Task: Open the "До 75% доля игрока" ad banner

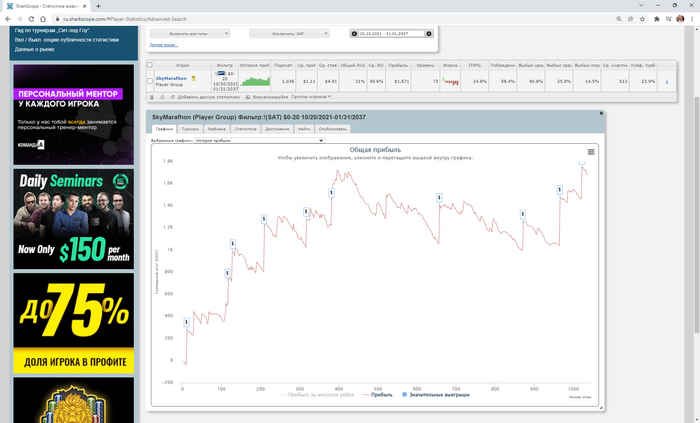Action: 74,323
